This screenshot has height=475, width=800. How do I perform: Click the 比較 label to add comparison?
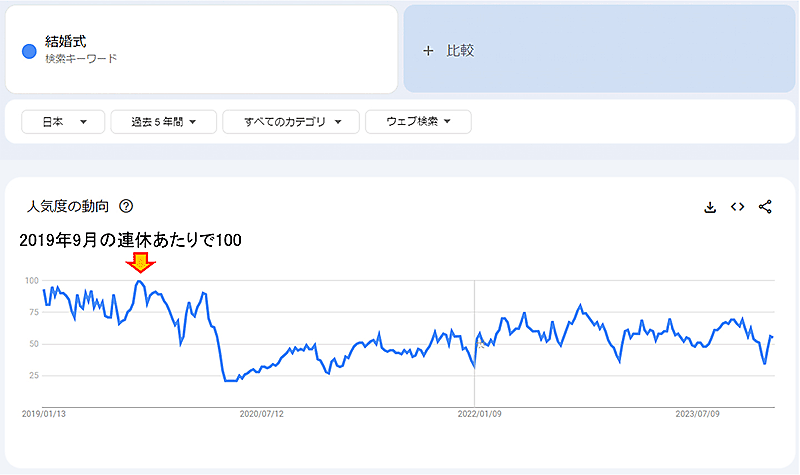[x=460, y=50]
